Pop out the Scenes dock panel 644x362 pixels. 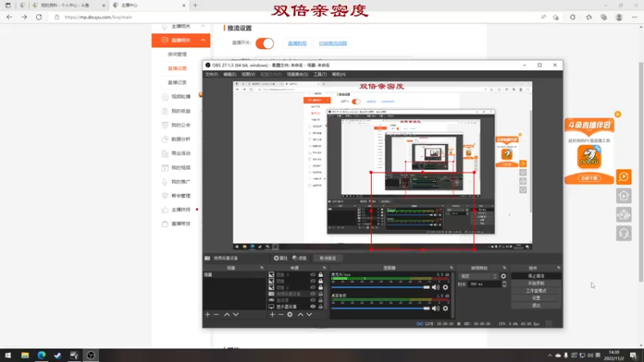point(262,268)
